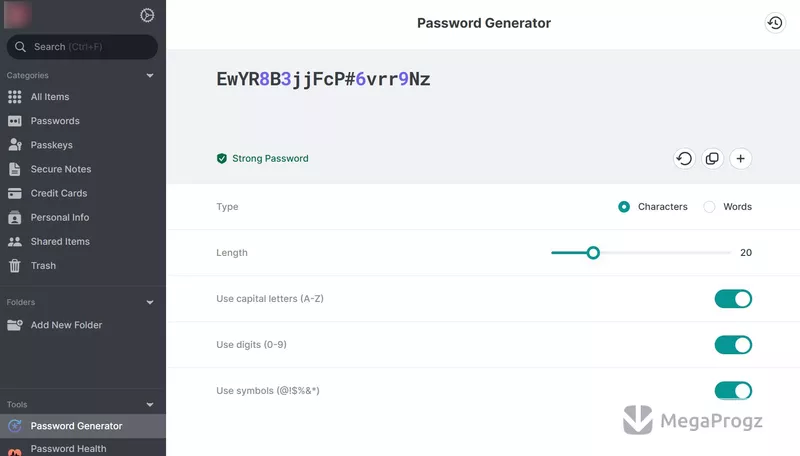Collapse the Categories section chevron

pos(150,75)
